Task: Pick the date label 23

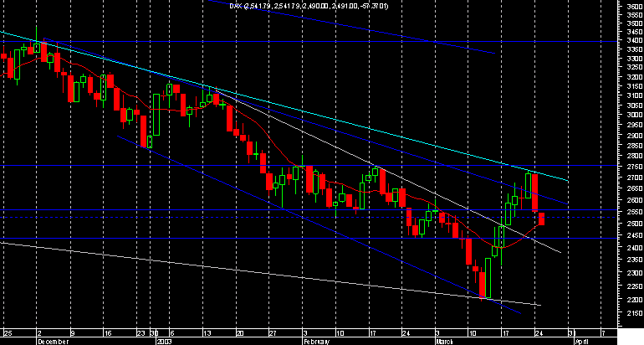Action: [141, 332]
